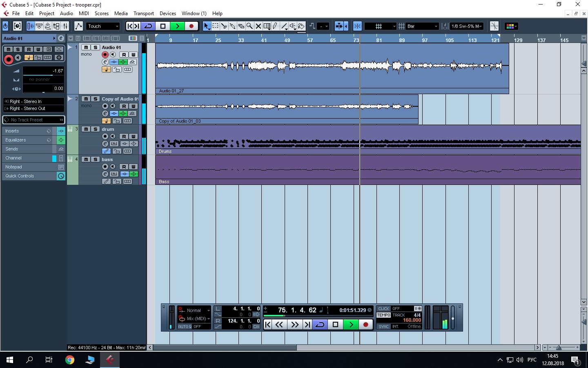588x368 pixels.
Task: Open the Devices menu
Action: point(168,13)
